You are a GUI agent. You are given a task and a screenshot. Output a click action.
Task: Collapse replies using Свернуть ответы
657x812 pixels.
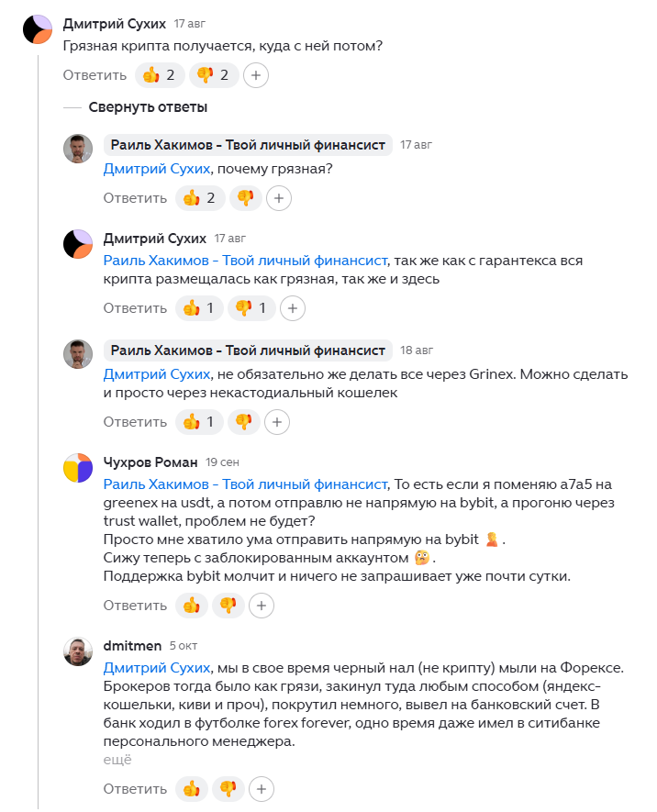click(x=145, y=107)
